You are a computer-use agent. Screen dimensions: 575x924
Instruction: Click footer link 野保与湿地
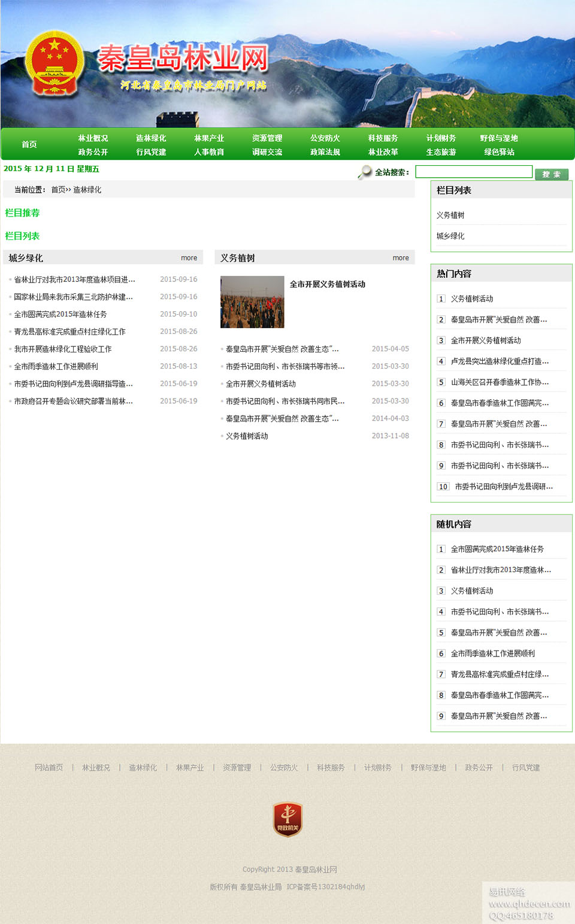pos(428,768)
